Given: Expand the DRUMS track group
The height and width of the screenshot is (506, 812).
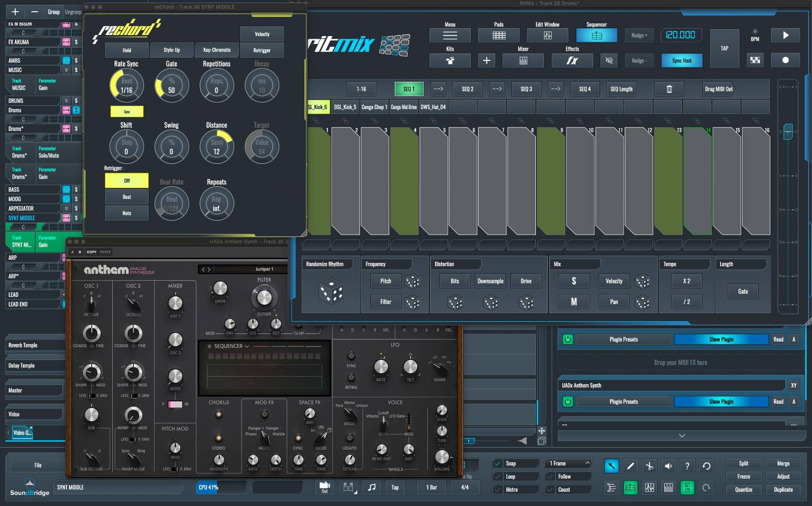Looking at the screenshot, I should tap(66, 100).
